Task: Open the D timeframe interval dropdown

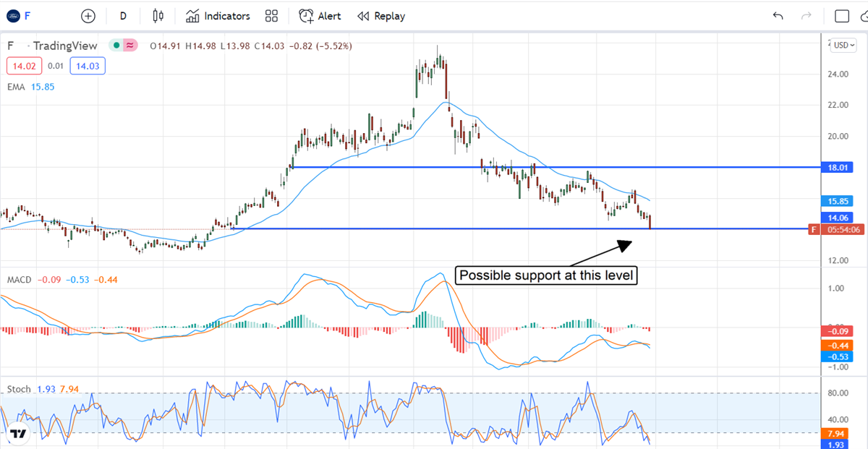Action: click(x=123, y=16)
